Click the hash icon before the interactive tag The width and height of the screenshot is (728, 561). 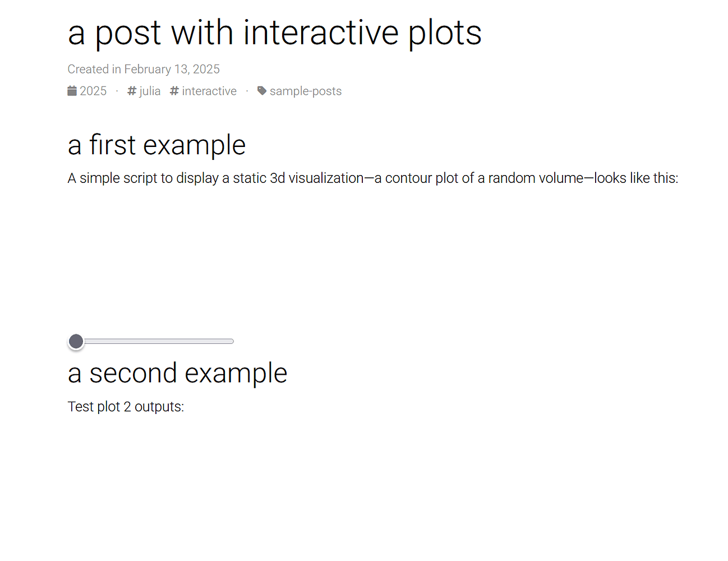[174, 90]
